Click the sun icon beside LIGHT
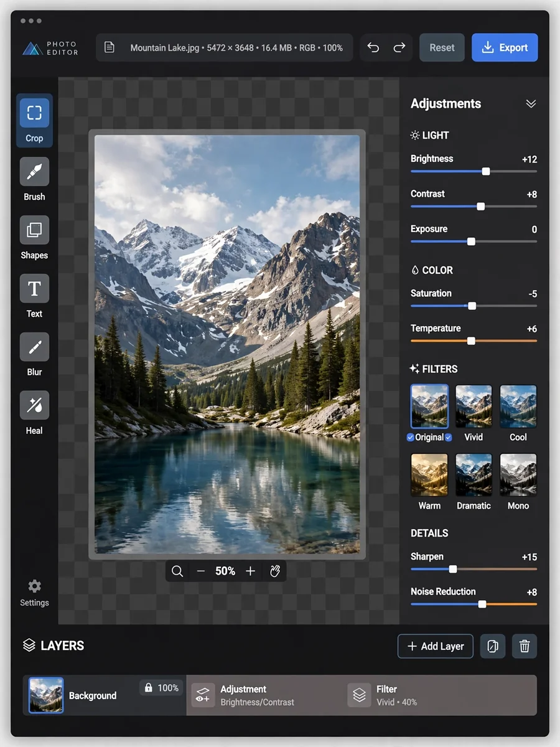Viewport: 560px width, 747px height. coord(415,135)
